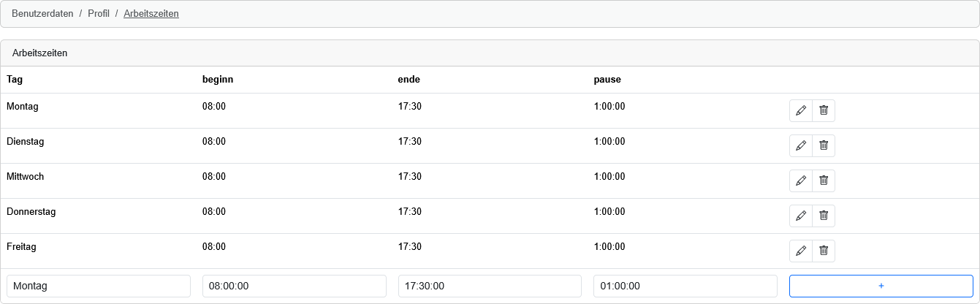Edit the Mittwoch working hours entry

[801, 180]
